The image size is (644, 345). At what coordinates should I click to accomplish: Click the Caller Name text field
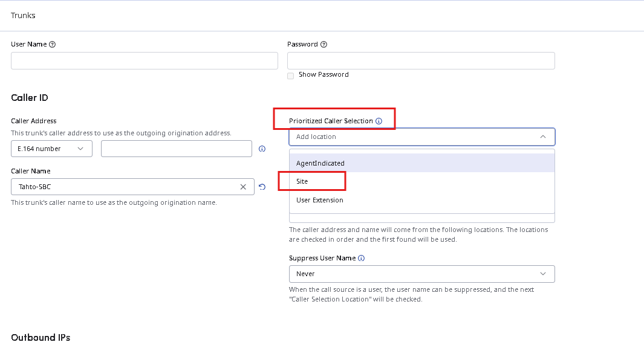pyautogui.click(x=124, y=187)
